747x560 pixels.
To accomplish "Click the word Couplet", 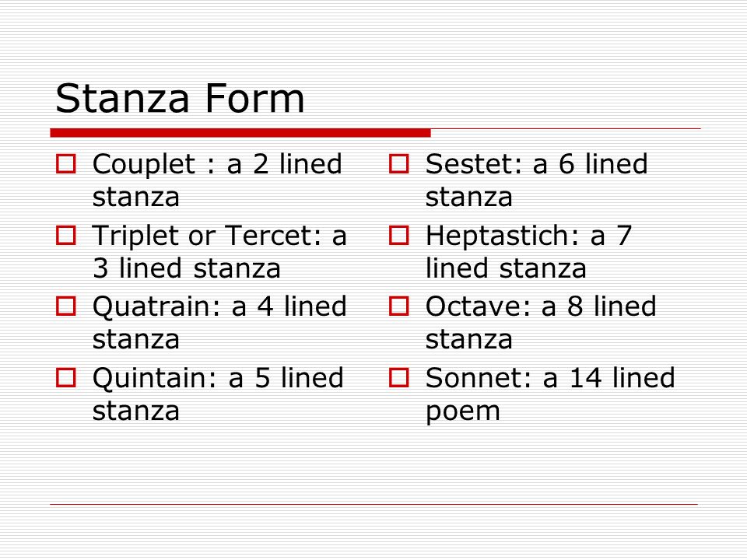I will point(144,166).
